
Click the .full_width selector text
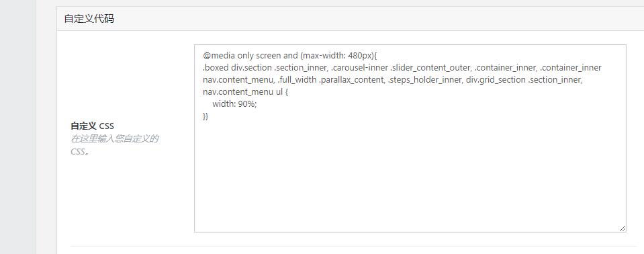297,80
